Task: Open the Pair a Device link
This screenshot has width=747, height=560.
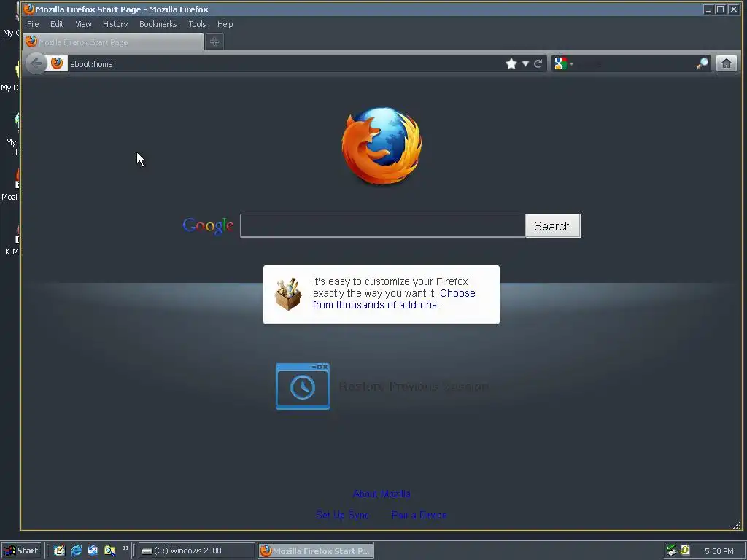Action: click(x=419, y=515)
